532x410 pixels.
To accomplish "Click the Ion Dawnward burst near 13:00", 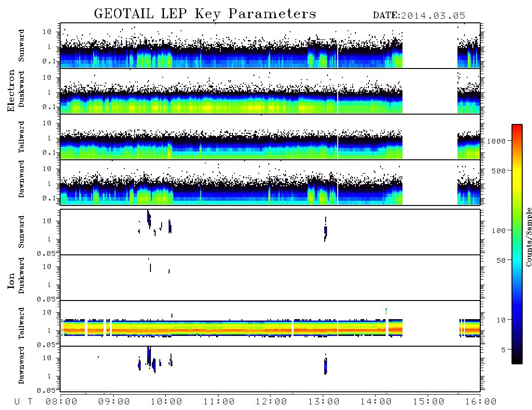I will (325, 365).
